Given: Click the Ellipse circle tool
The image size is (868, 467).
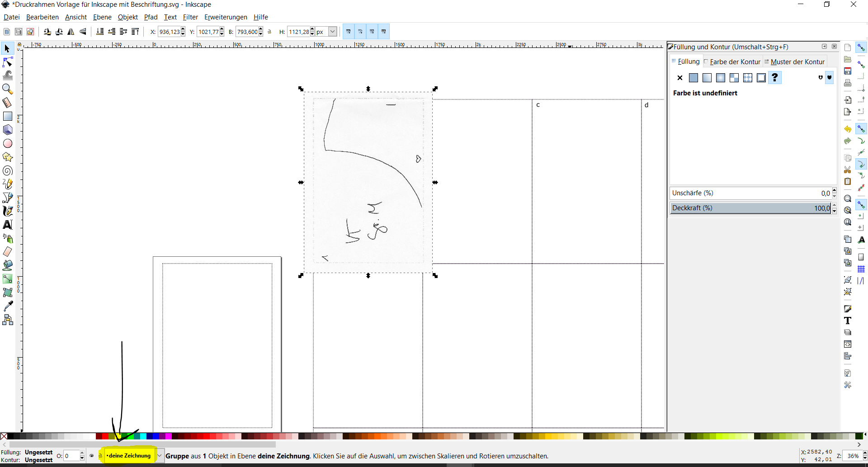Looking at the screenshot, I should pyautogui.click(x=8, y=143).
